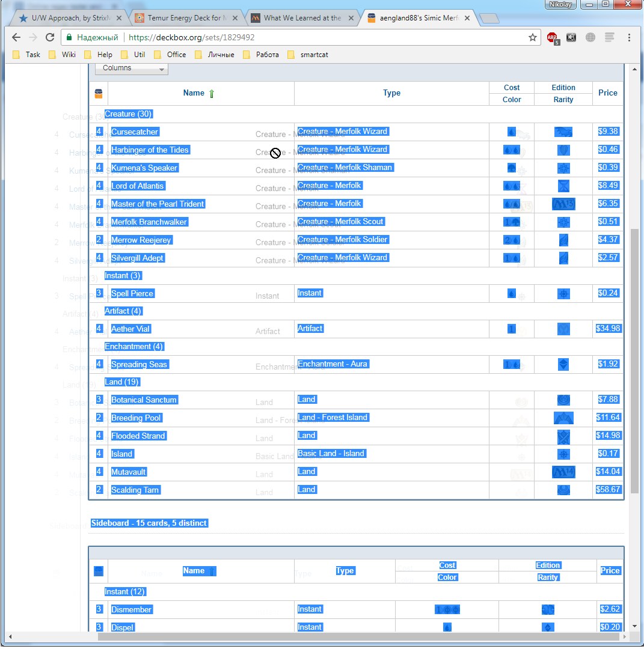The height and width of the screenshot is (649, 644).
Task: Open the Wiki bookmarks folder
Action: coord(63,55)
